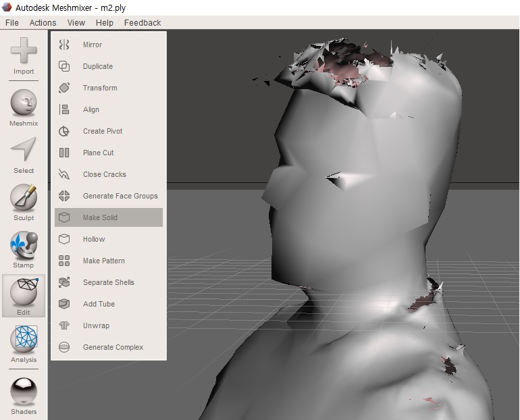Open the Stamp tool
Viewport: 520px width, 420px height.
24,245
